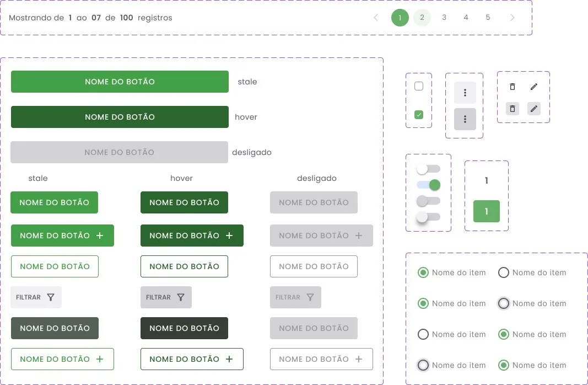Select the top-right unselected radio 'Nome do item'

(x=504, y=272)
